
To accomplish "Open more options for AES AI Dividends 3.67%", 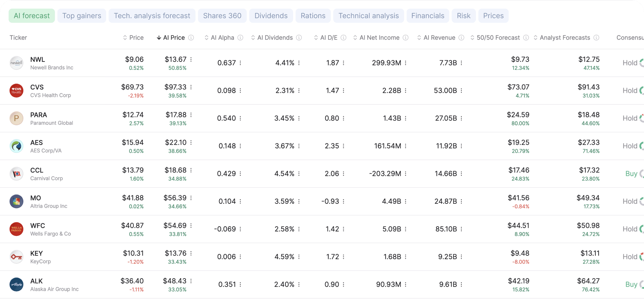I will coord(299,146).
